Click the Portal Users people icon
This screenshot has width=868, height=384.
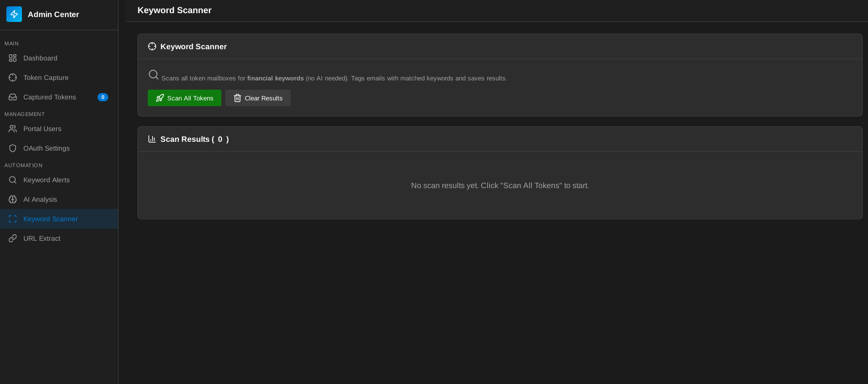click(13, 129)
